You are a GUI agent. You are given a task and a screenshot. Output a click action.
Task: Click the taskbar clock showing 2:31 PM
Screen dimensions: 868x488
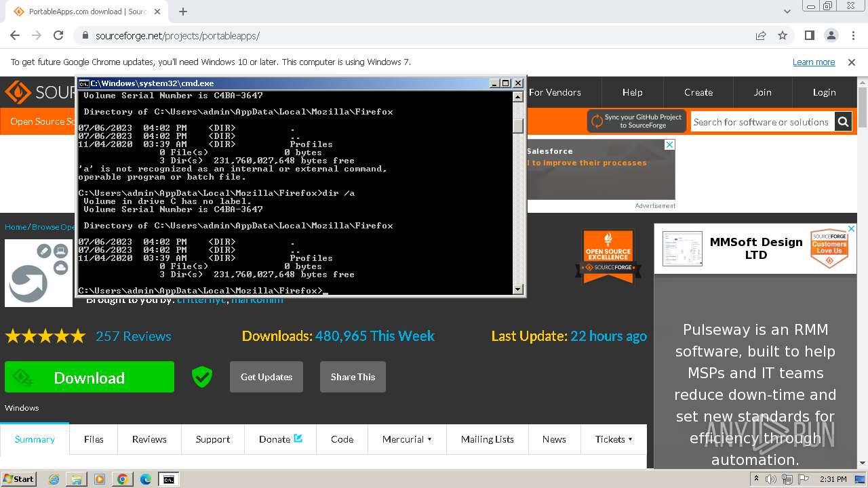pos(833,479)
